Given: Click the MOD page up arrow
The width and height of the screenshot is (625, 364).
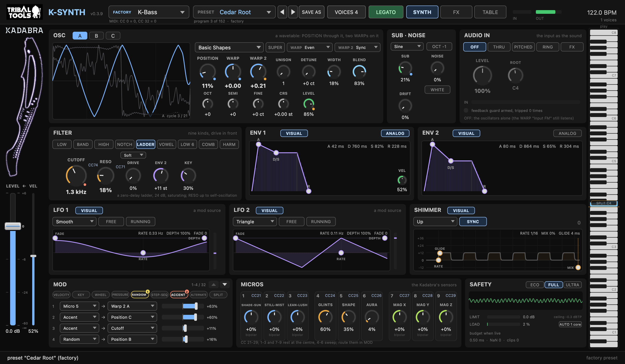Looking at the screenshot, I should [213, 284].
